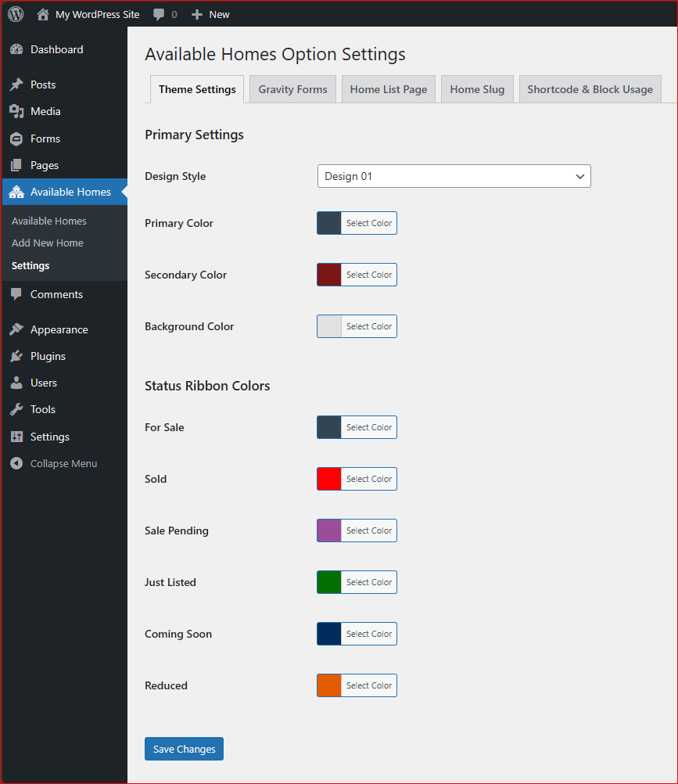678x784 pixels.
Task: Click the Primary Color swatch
Action: point(329,223)
